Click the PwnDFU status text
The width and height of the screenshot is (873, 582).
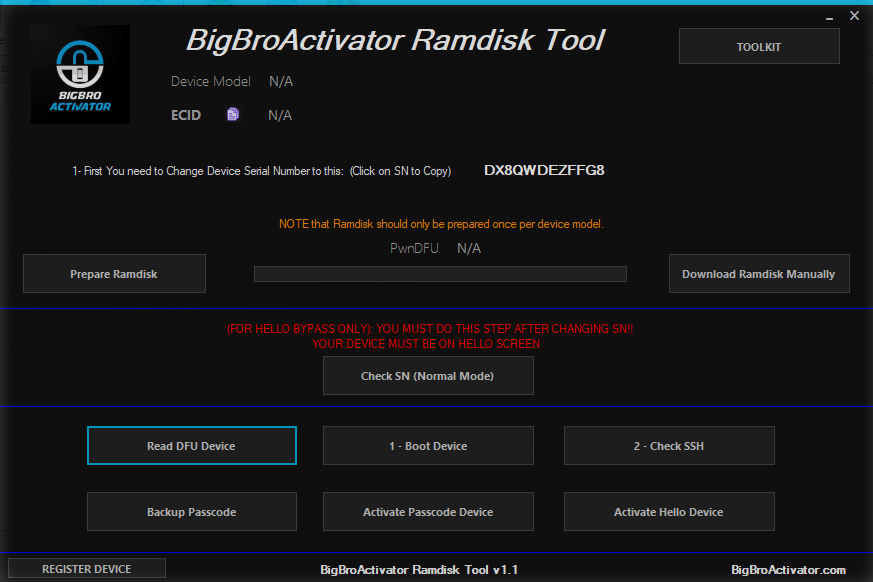414,247
